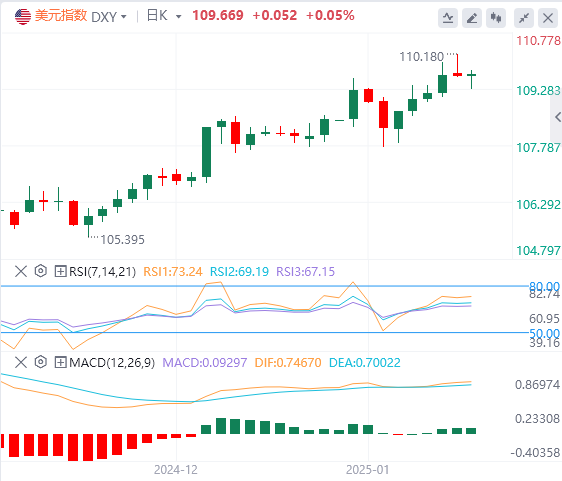This screenshot has height=481, width=562.
Task: Add indicator via plus box beside RSI
Action: (x=60, y=271)
